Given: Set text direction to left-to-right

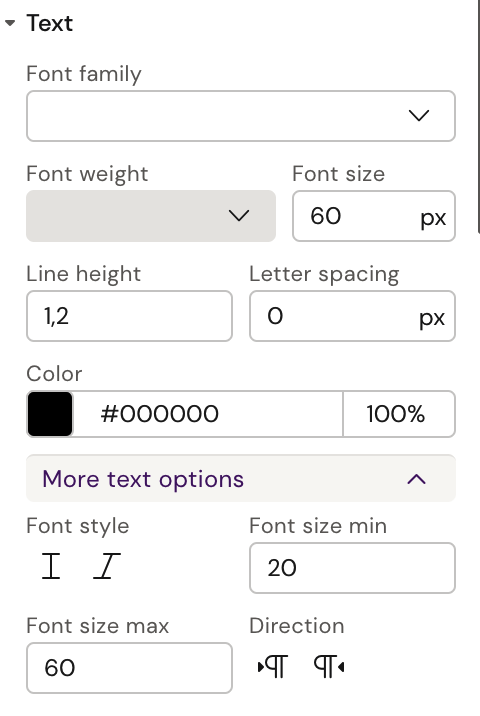Looking at the screenshot, I should [273, 666].
